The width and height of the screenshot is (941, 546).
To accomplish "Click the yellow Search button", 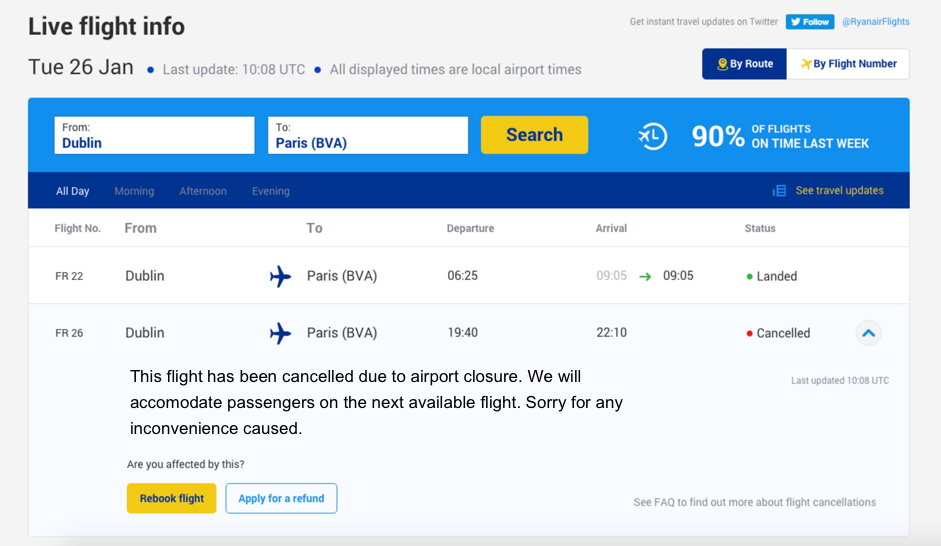I will coord(534,134).
